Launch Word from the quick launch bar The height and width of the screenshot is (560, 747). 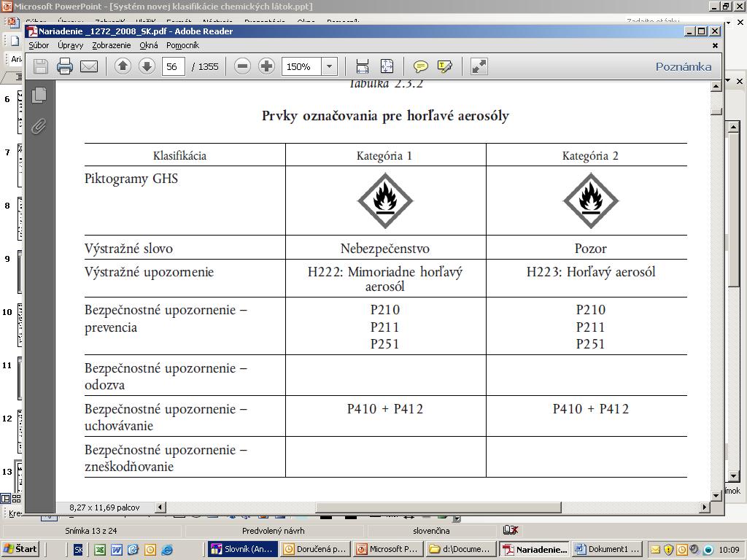click(116, 550)
